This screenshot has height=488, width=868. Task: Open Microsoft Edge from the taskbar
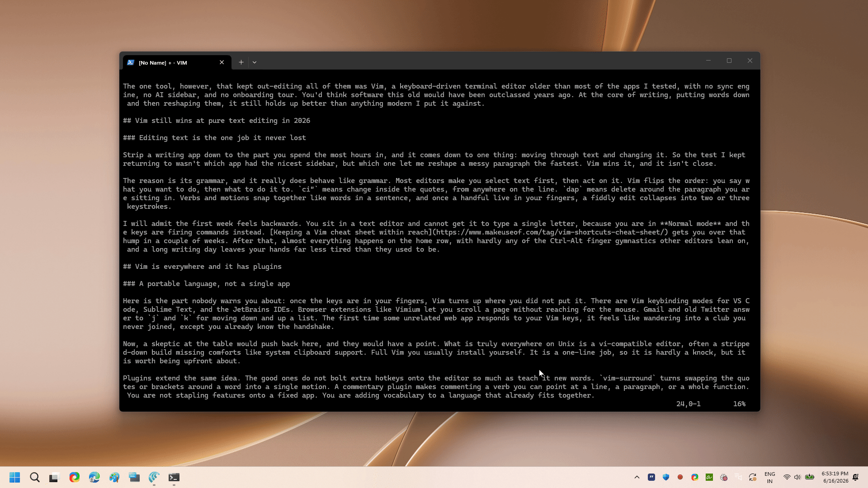click(x=94, y=477)
